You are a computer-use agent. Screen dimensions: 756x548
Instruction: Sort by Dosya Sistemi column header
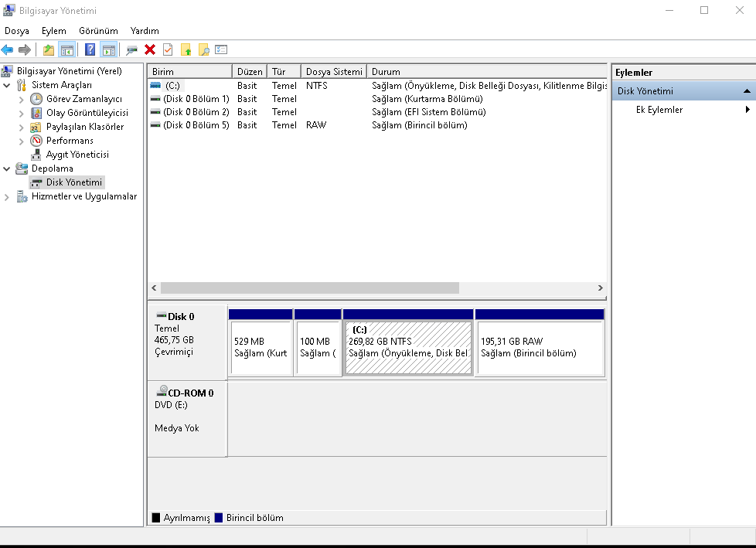click(x=333, y=71)
